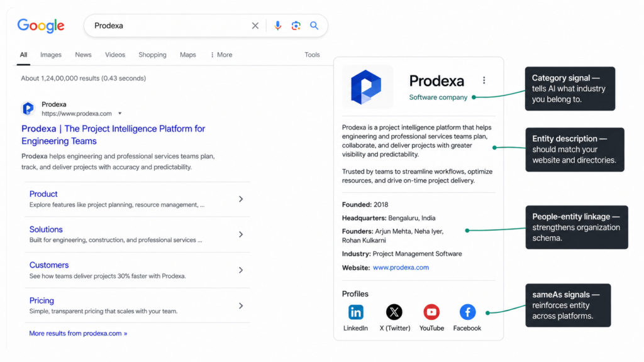This screenshot has width=644, height=362.
Task: Open the Customers sitelink
Action: (49, 265)
